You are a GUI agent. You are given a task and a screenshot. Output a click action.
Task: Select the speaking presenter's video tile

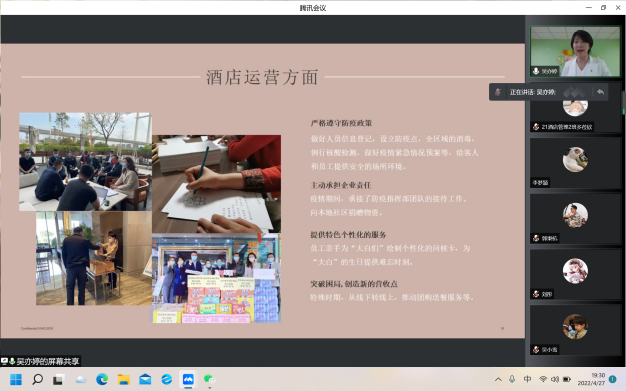click(575, 52)
